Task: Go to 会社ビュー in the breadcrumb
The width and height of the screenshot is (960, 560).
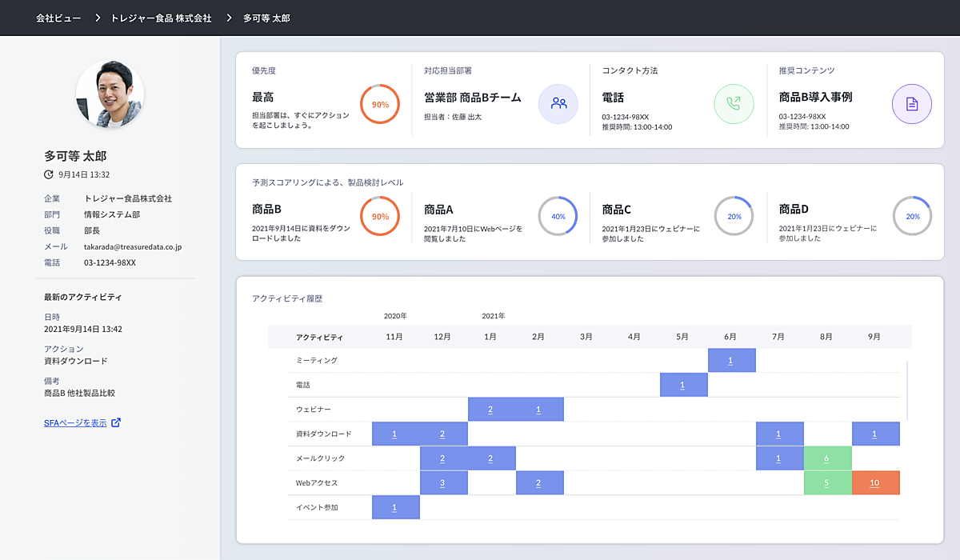Action: pos(58,18)
